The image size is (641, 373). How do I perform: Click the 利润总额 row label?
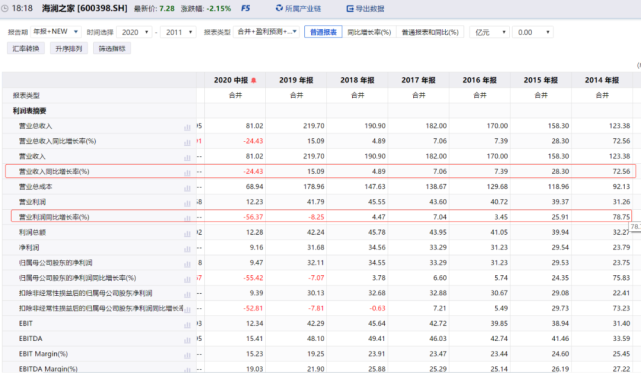pyautogui.click(x=32, y=232)
